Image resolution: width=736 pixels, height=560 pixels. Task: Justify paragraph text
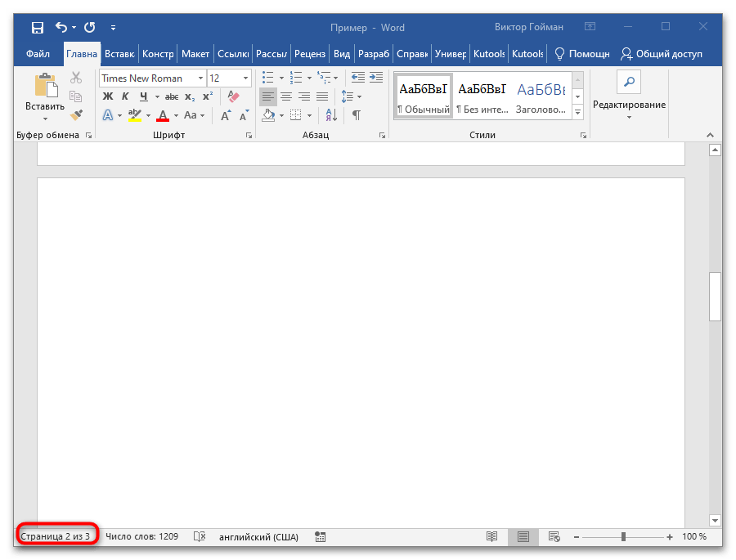pos(322,96)
